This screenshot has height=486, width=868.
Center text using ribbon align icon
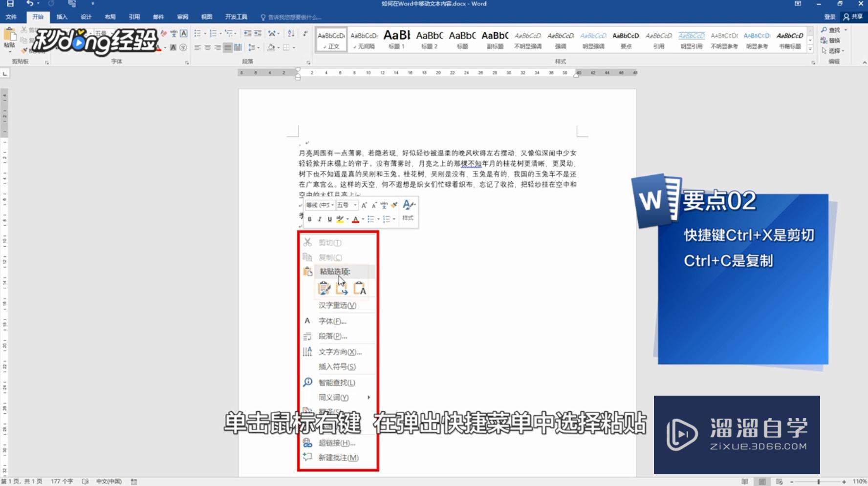208,47
